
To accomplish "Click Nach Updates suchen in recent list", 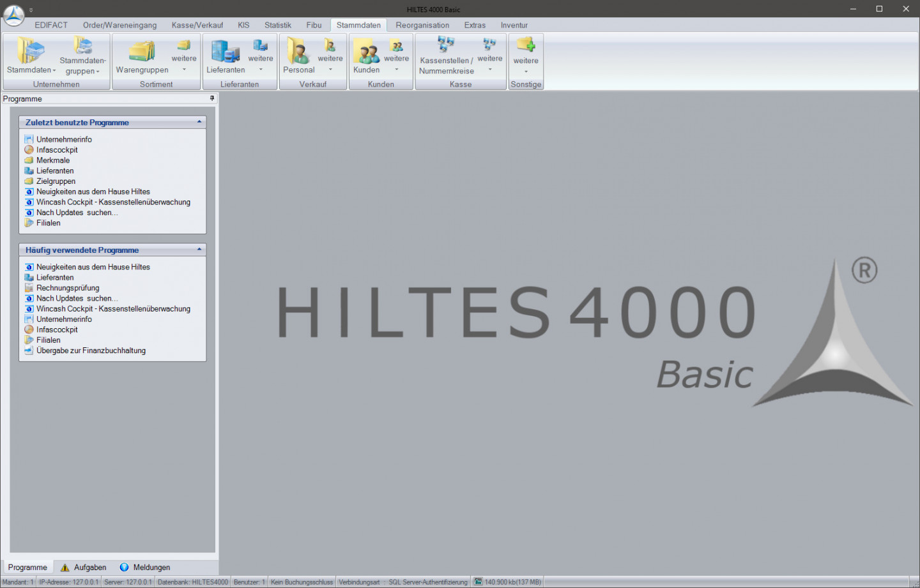I will point(77,213).
